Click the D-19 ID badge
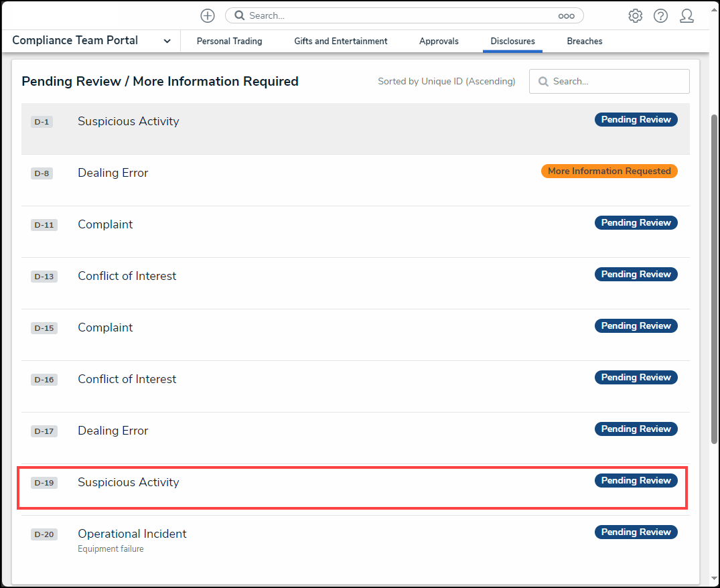 [x=44, y=483]
